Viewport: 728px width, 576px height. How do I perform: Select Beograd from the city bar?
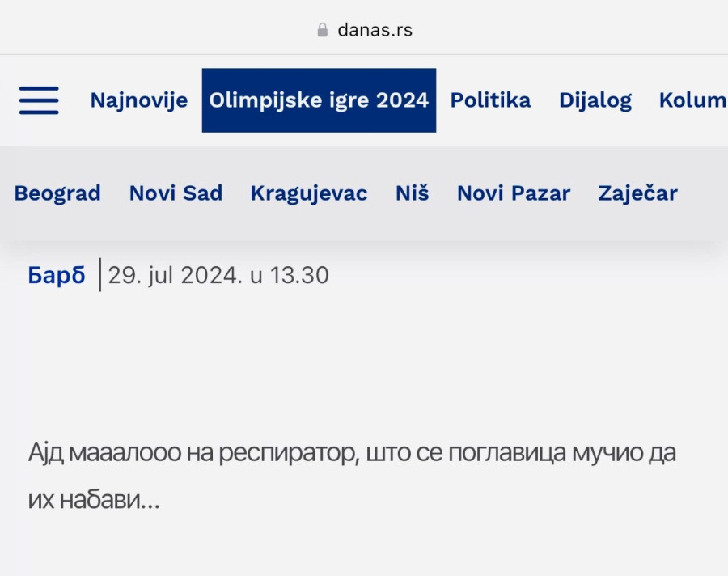(x=57, y=193)
